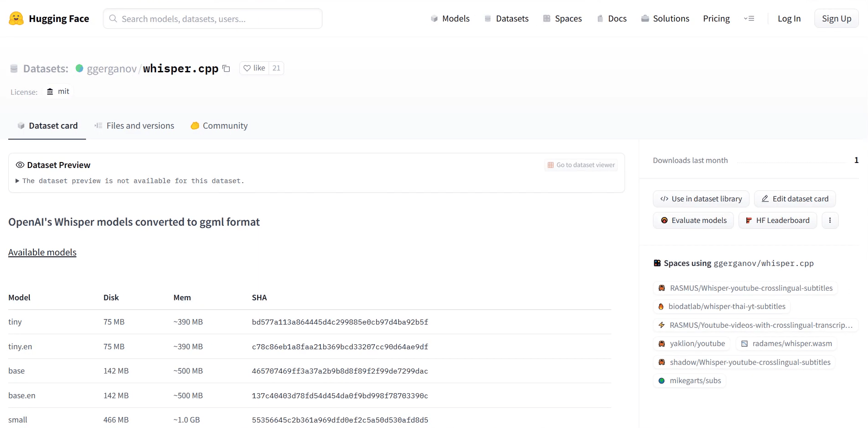This screenshot has width=868, height=428.
Task: Select the base model 142 MB disk cell
Action: coord(116,371)
